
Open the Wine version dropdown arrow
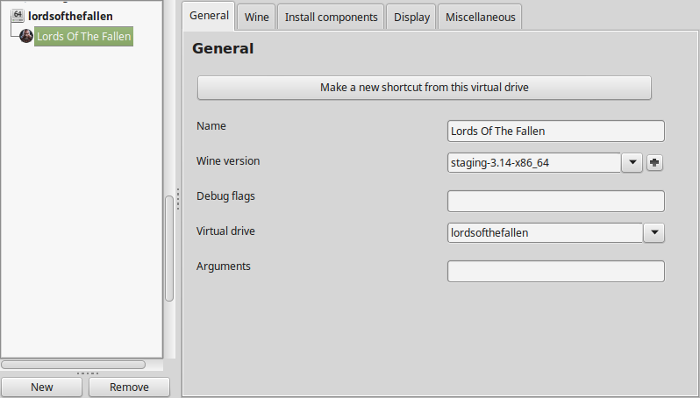(x=632, y=162)
